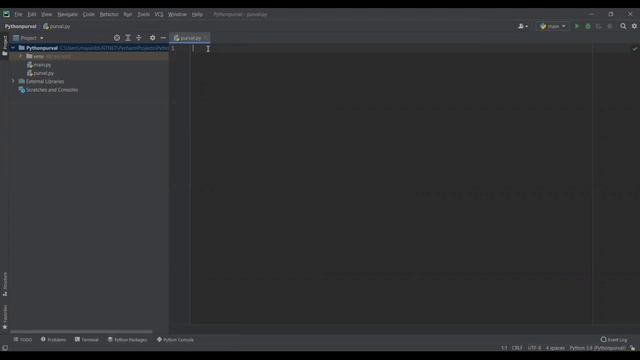Screen dimensions: 640x360
Task: Click the green Debug bug icon
Action: [588, 27]
